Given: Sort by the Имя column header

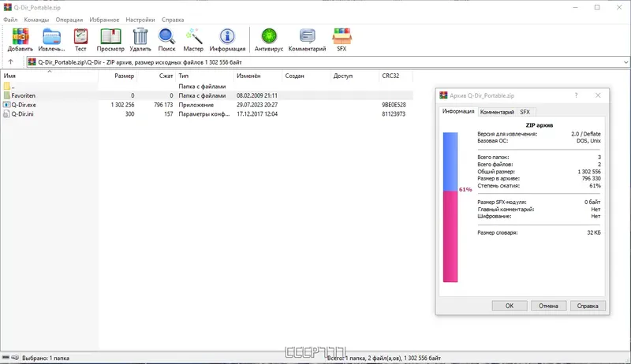Looking at the screenshot, I should (x=49, y=76).
